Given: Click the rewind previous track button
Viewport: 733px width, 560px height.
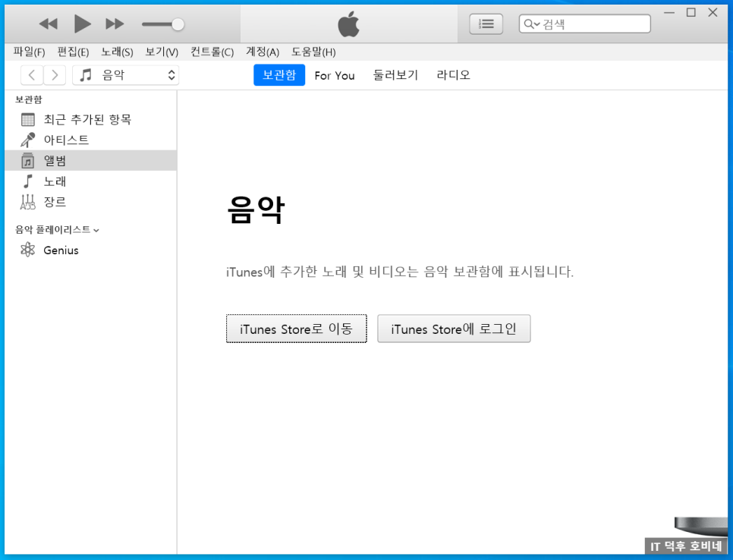Looking at the screenshot, I should click(x=48, y=24).
